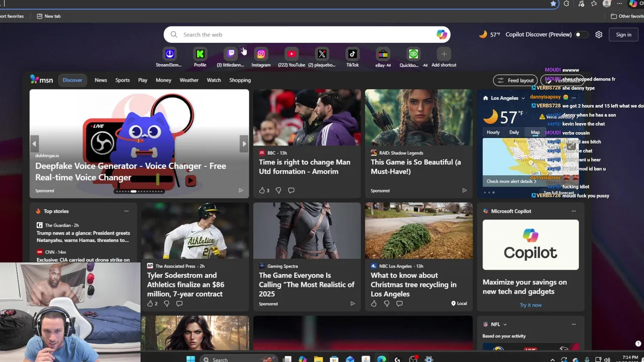
Task: Dislike the Man Utd formation article
Action: coord(278,191)
